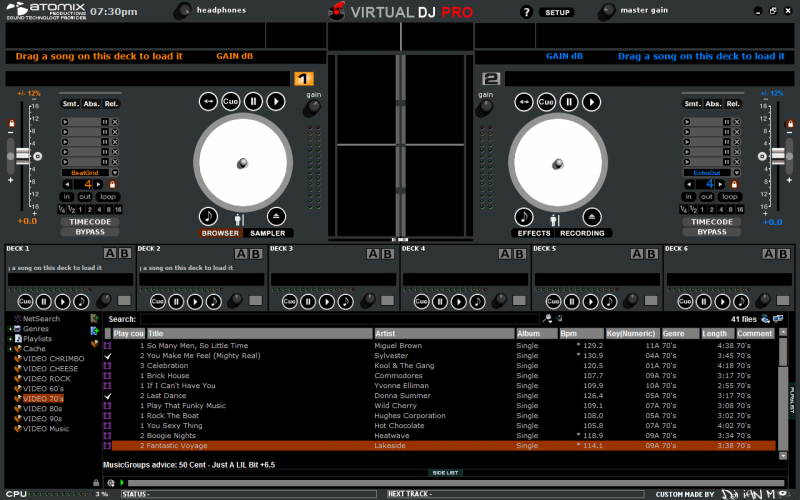This screenshot has width=800, height=500.
Task: Click DECK 4 Cue button
Action: point(421,302)
